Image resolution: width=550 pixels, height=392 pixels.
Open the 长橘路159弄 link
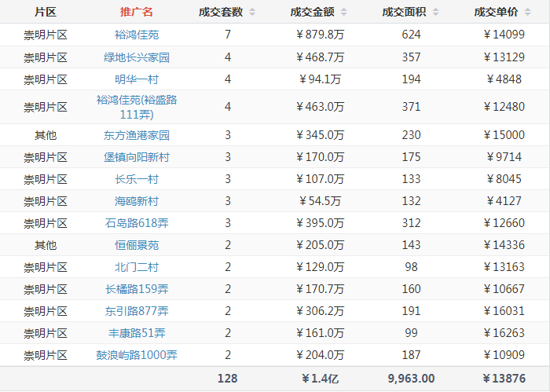click(137, 289)
